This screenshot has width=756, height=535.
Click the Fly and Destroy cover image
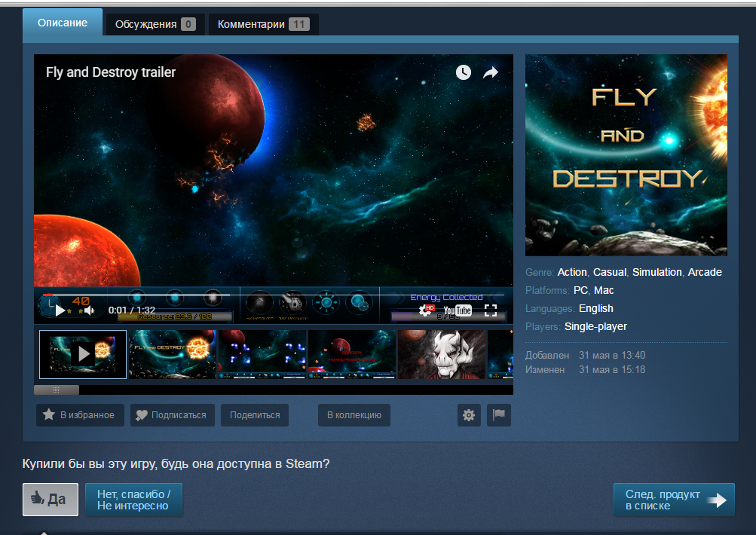coord(626,155)
